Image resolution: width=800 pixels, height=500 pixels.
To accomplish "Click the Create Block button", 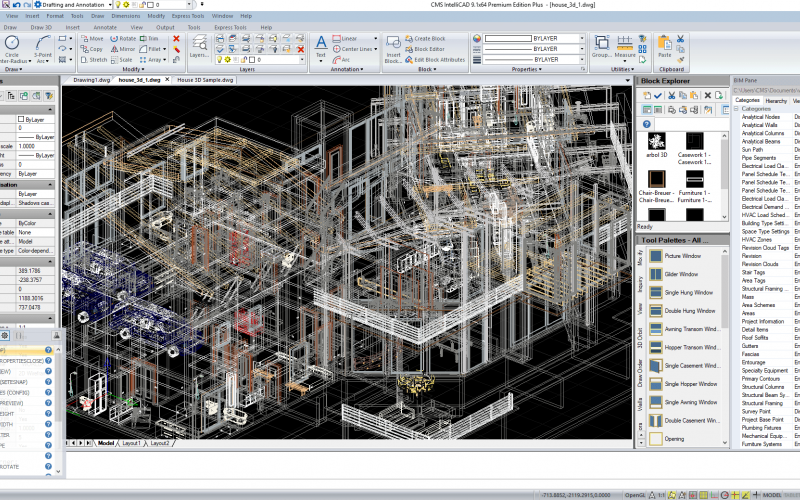I will tap(425, 38).
